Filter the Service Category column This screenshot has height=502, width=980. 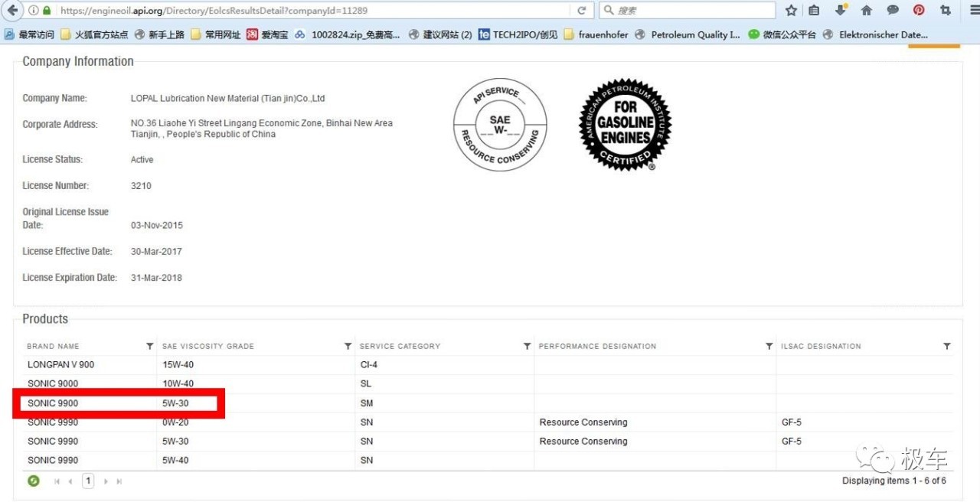pyautogui.click(x=527, y=347)
